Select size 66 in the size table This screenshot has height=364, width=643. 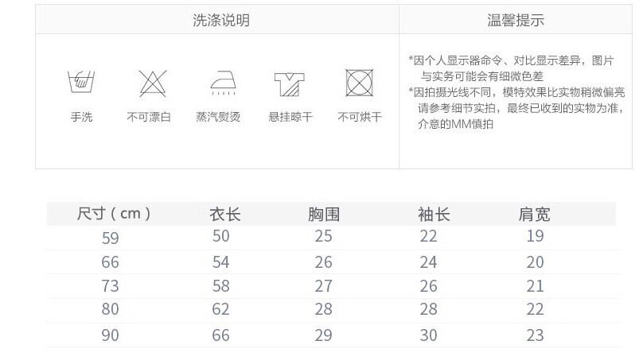110,261
